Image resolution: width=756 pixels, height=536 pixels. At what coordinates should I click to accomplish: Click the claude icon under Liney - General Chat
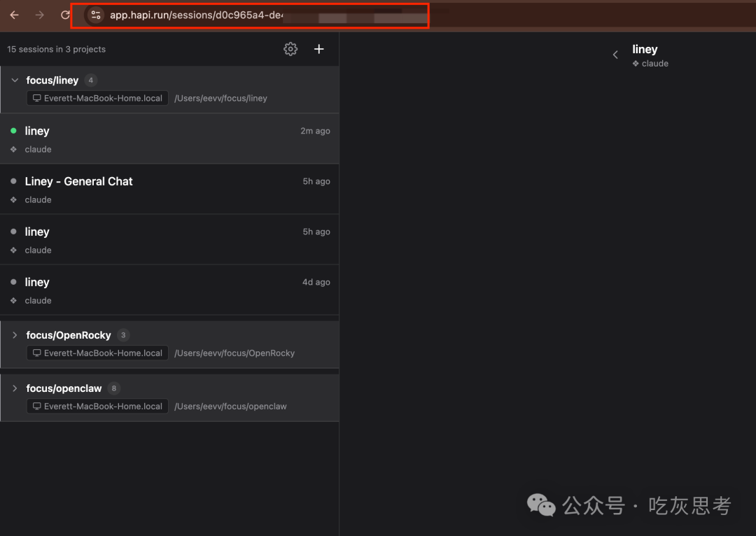coord(13,199)
